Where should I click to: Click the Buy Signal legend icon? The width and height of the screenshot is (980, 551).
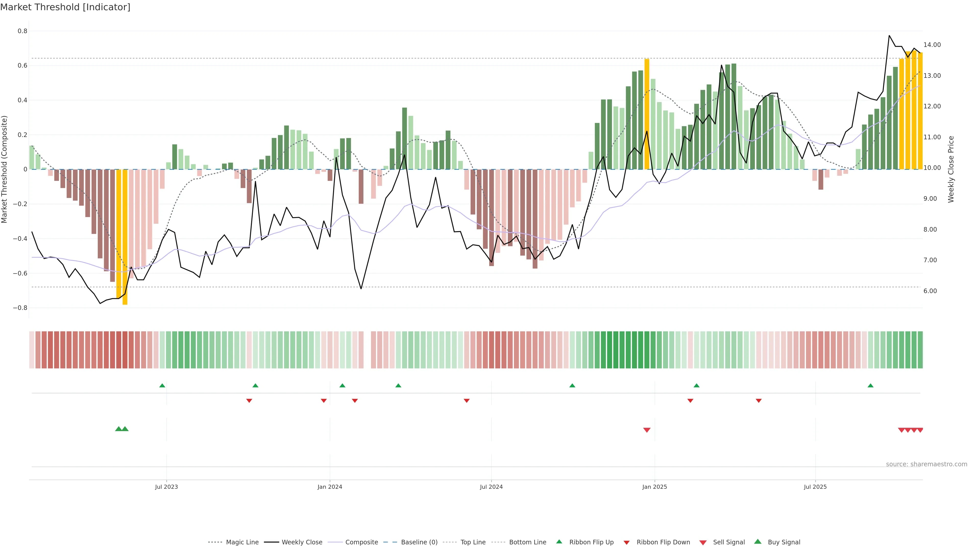click(757, 542)
